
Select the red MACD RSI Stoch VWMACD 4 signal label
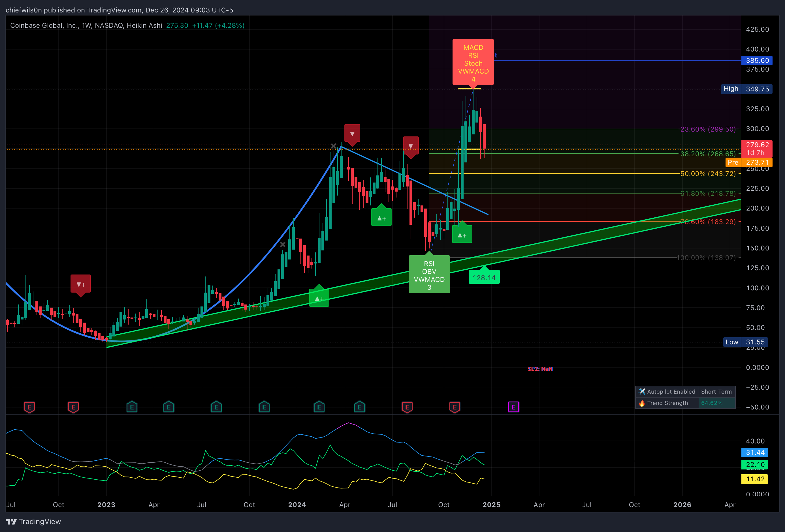click(473, 63)
